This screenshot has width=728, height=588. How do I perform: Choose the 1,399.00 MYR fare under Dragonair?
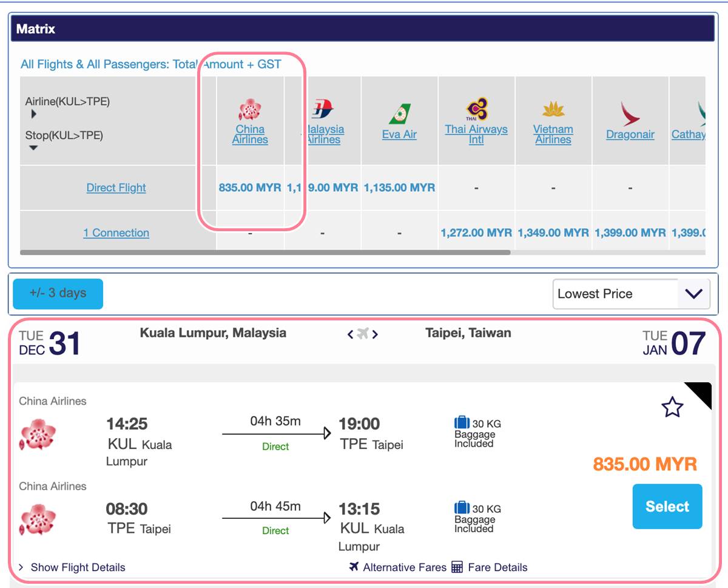point(630,233)
